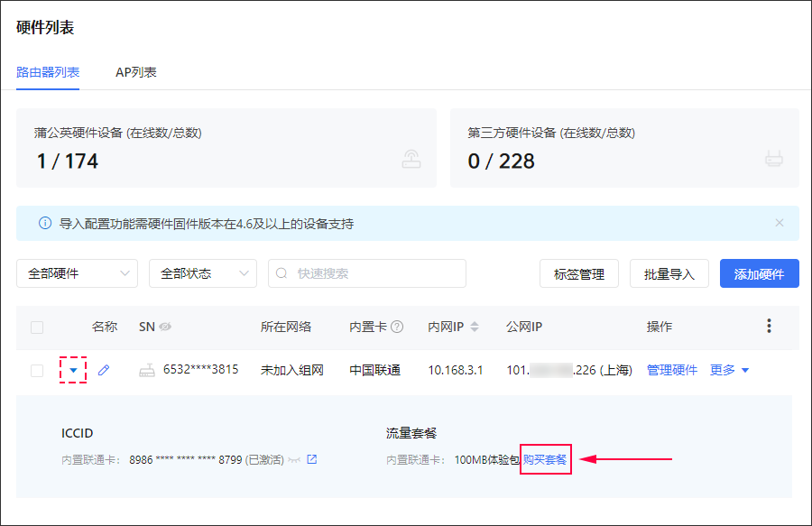Tick the select-all checkbox in table header
The width and height of the screenshot is (812, 526).
click(37, 327)
